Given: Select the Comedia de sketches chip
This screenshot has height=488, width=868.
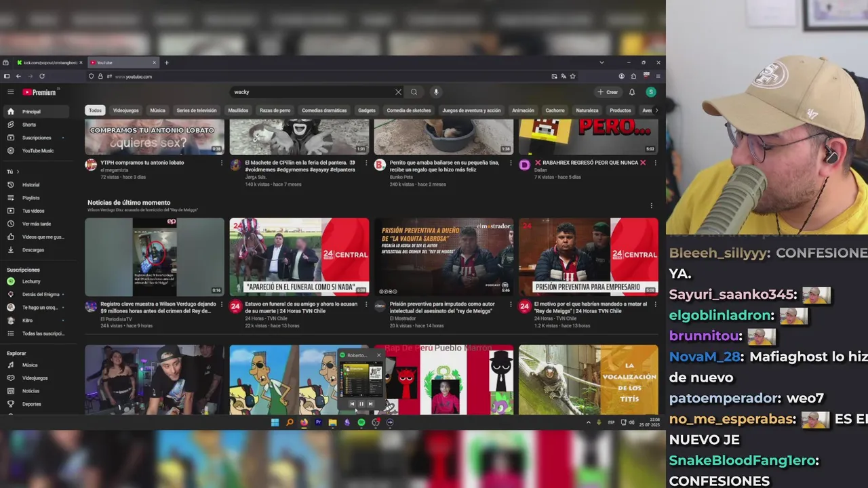Looking at the screenshot, I should click(x=409, y=110).
